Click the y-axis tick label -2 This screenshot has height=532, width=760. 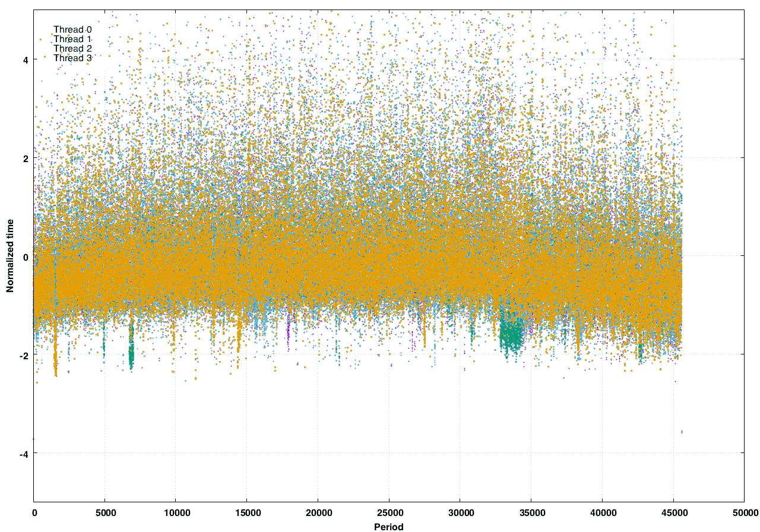tap(24, 355)
